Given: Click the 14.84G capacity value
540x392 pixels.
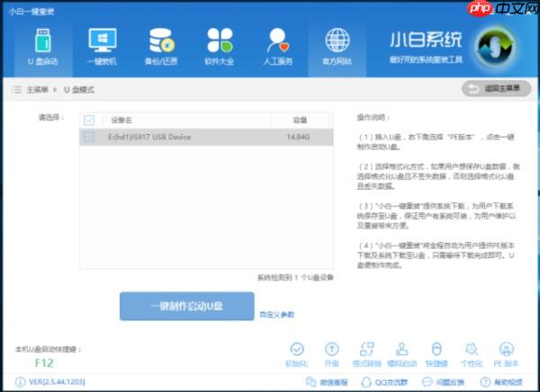Looking at the screenshot, I should pyautogui.click(x=298, y=137).
